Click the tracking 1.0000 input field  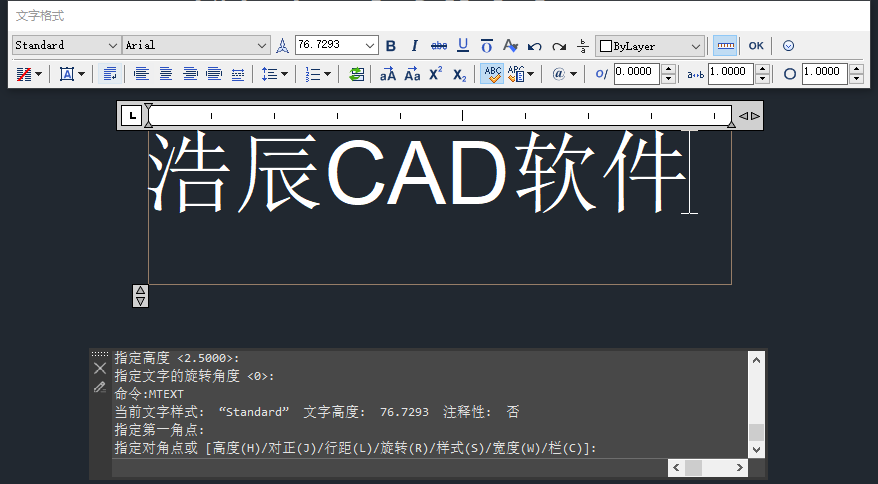[731, 74]
